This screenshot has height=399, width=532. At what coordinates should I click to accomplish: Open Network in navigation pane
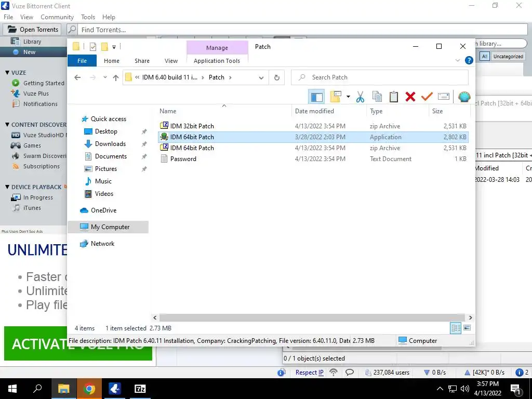[x=102, y=244]
